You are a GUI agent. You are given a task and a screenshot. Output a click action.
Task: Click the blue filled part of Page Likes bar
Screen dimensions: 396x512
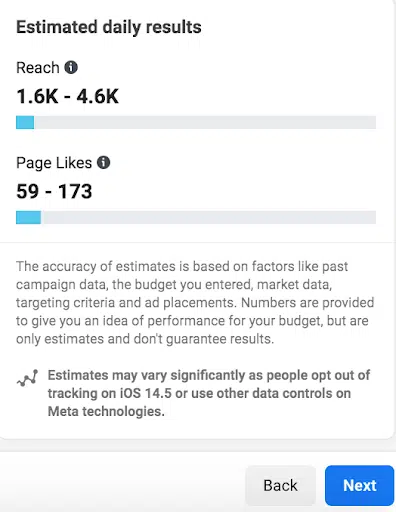pyautogui.click(x=28, y=217)
